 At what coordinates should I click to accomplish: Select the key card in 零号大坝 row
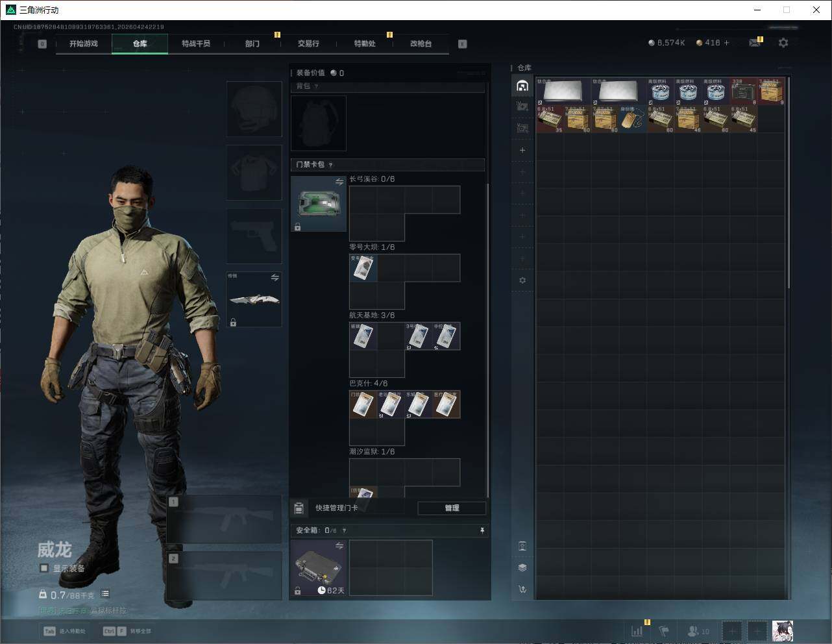(363, 267)
